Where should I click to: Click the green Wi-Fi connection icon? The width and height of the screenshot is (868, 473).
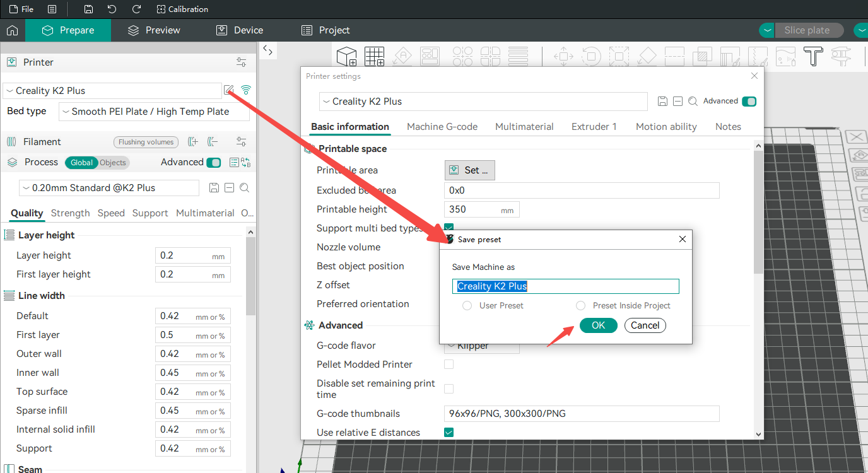point(246,90)
